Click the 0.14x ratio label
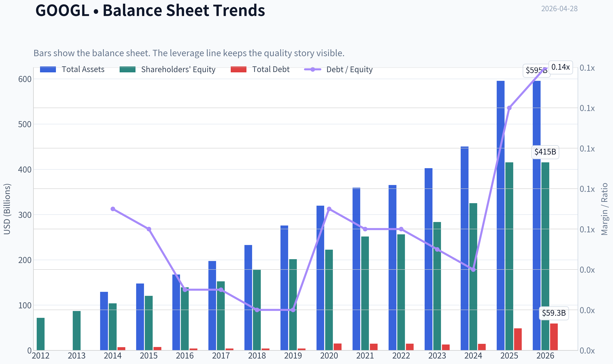The width and height of the screenshot is (613, 364). [x=560, y=67]
